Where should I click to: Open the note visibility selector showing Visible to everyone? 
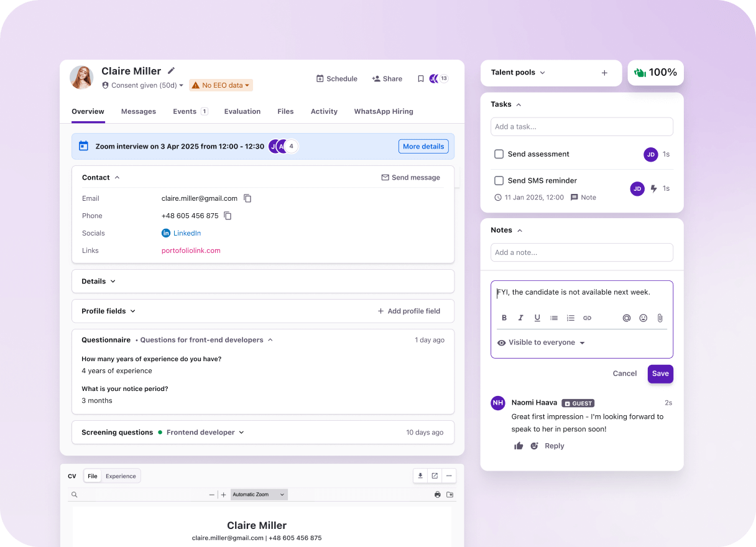[x=542, y=342]
